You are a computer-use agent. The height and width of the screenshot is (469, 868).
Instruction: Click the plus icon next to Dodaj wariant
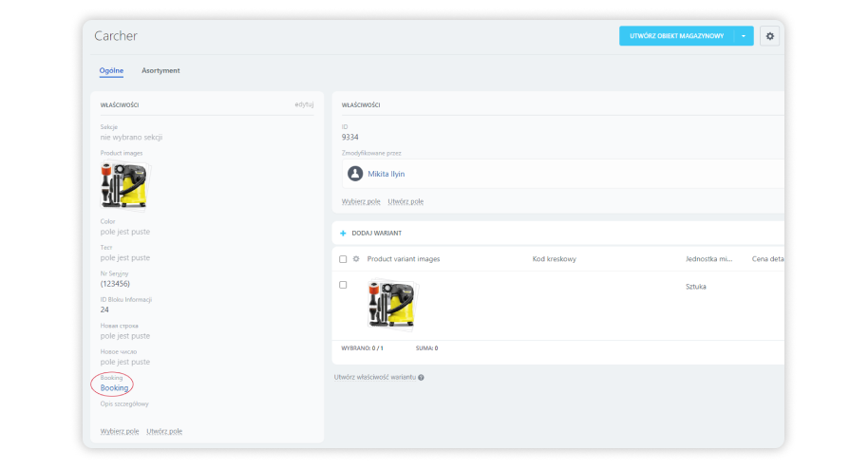(343, 234)
